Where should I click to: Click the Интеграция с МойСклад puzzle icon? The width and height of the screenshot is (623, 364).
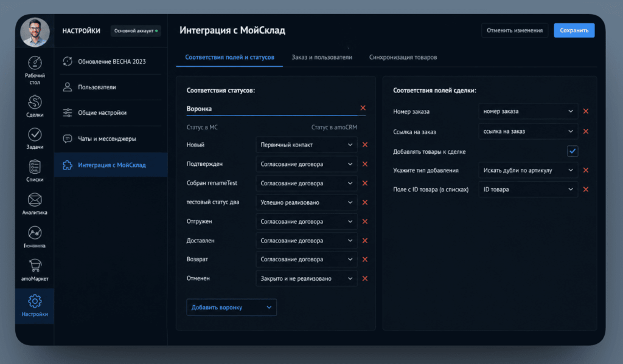pyautogui.click(x=68, y=165)
